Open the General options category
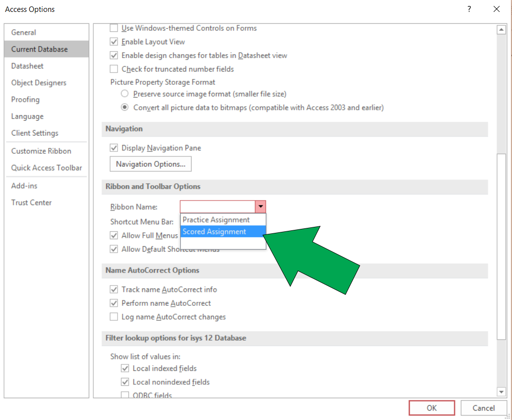 click(x=46, y=32)
